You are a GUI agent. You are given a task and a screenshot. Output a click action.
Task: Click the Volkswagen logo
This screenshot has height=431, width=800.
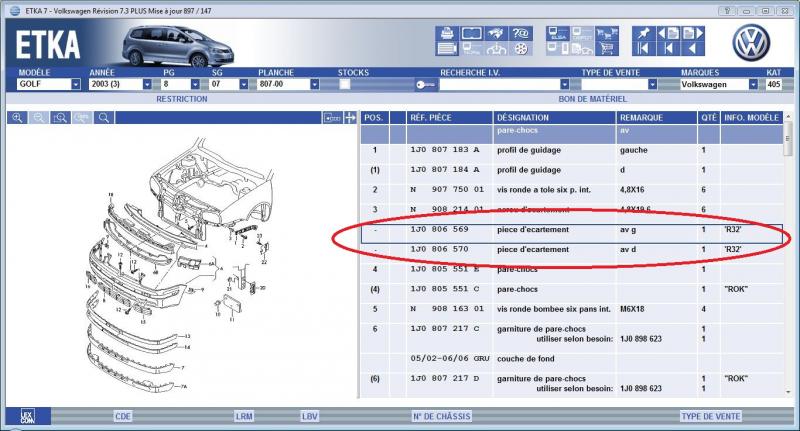point(751,42)
